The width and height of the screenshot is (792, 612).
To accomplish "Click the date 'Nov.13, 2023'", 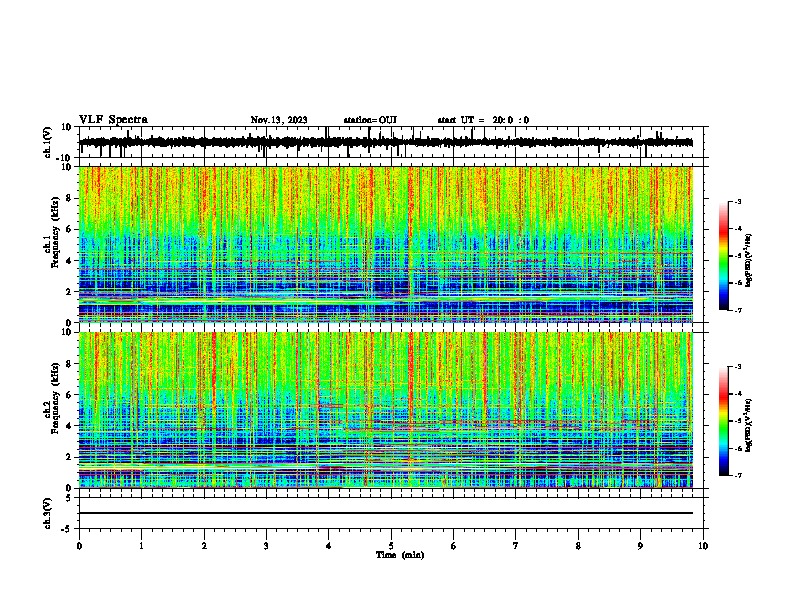I will pos(279,120).
